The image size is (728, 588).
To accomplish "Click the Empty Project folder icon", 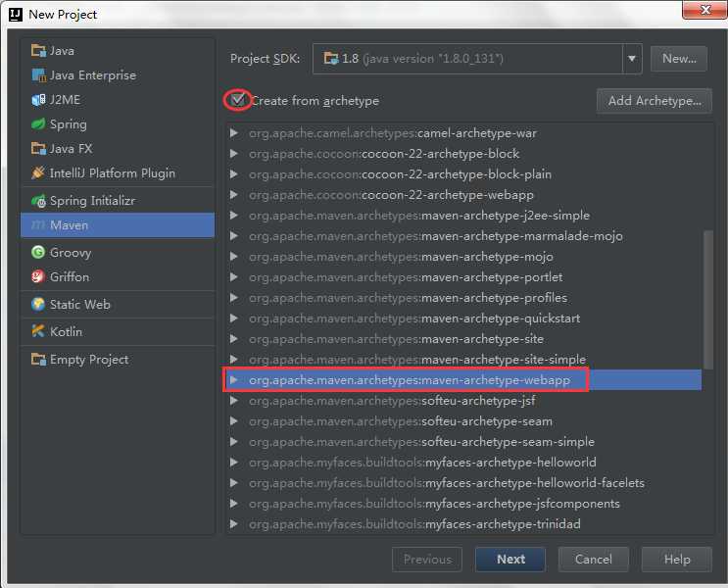I will click(38, 360).
